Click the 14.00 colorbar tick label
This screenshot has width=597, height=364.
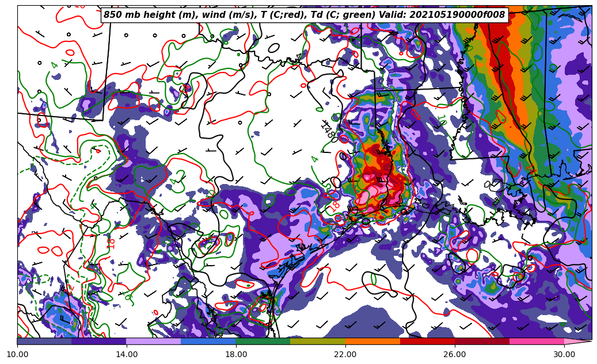[x=127, y=354]
